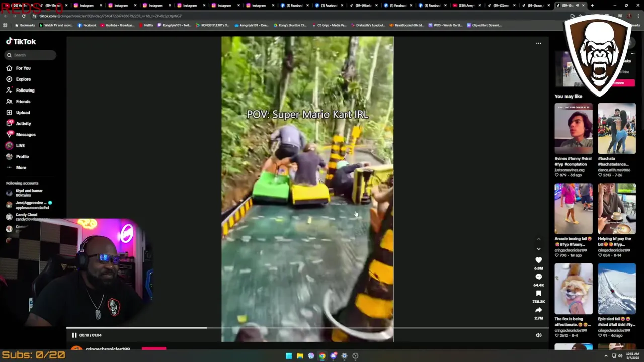644x362 pixels.
Task: Share the video with arrow icon
Action: pos(538,310)
